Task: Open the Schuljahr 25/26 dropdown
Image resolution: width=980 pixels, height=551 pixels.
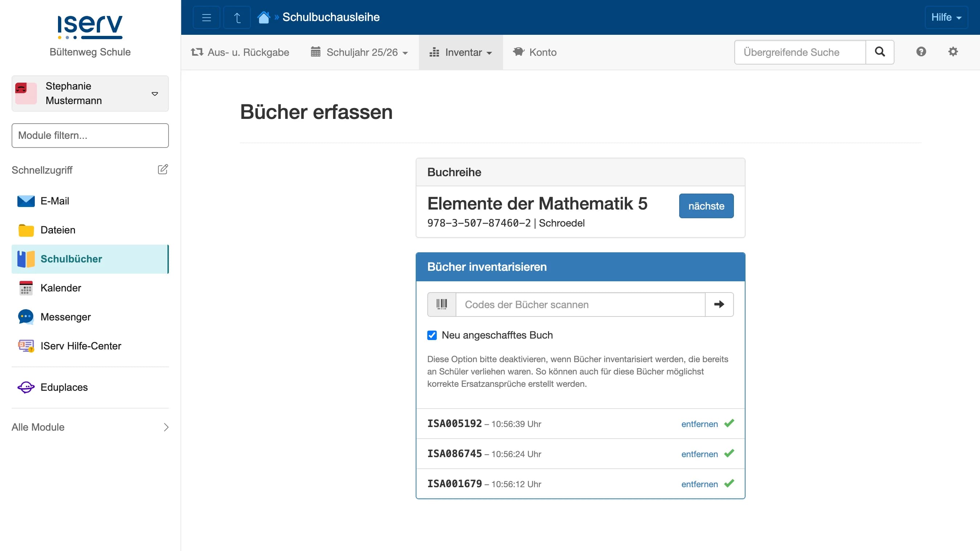Action: coord(359,52)
